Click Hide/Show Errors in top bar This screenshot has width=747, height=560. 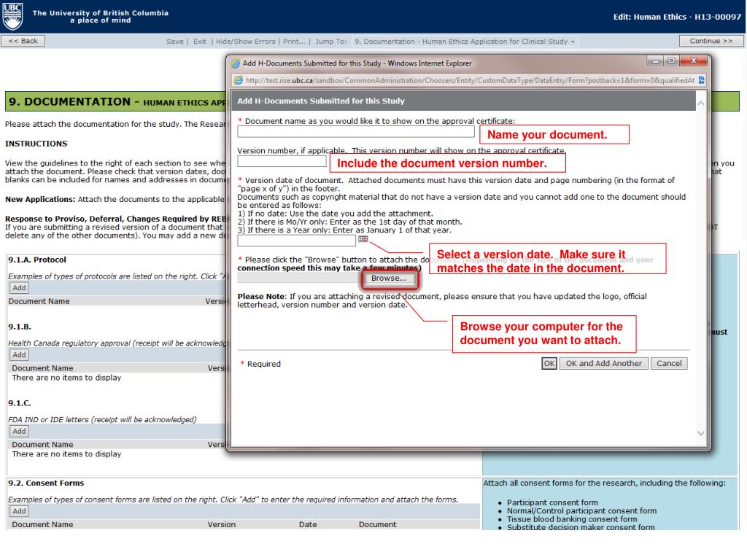point(245,42)
